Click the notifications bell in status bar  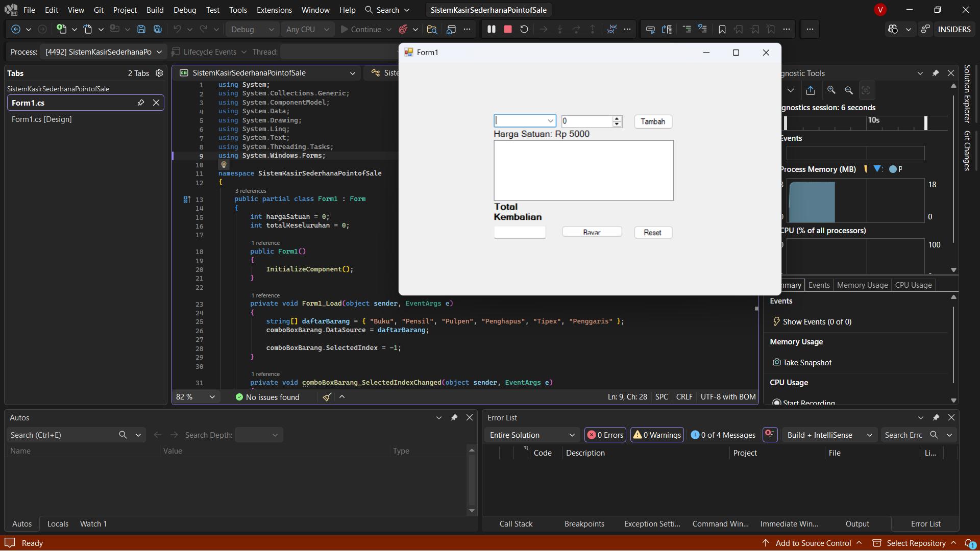click(969, 543)
